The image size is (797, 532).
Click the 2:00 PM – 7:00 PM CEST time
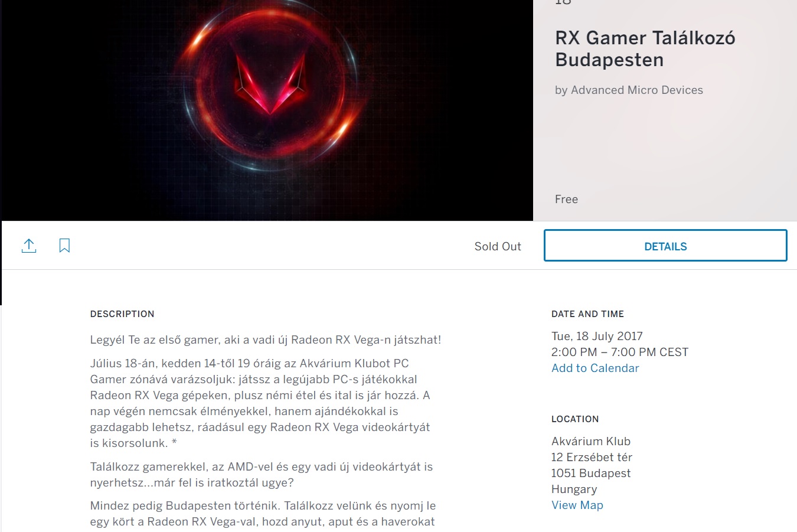pyautogui.click(x=620, y=352)
